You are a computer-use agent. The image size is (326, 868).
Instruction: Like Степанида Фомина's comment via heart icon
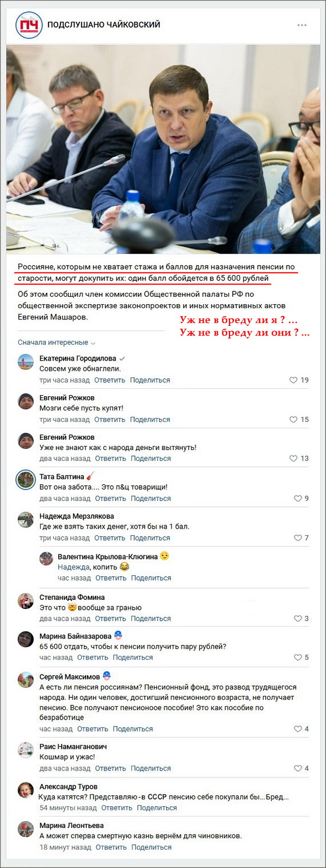298,618
